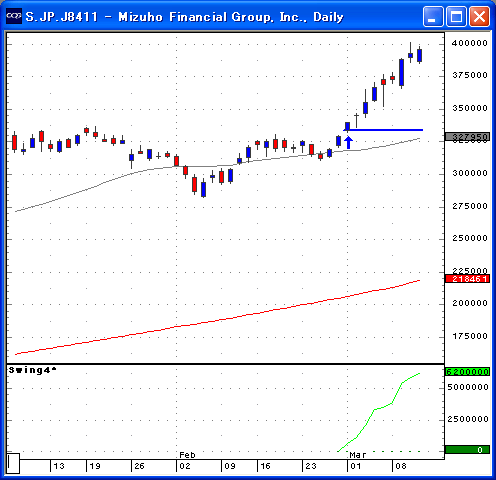Click the chart title S.JP.J8411 Mizuho Financial Group
Screen dimensions: 496x480
(184, 17)
